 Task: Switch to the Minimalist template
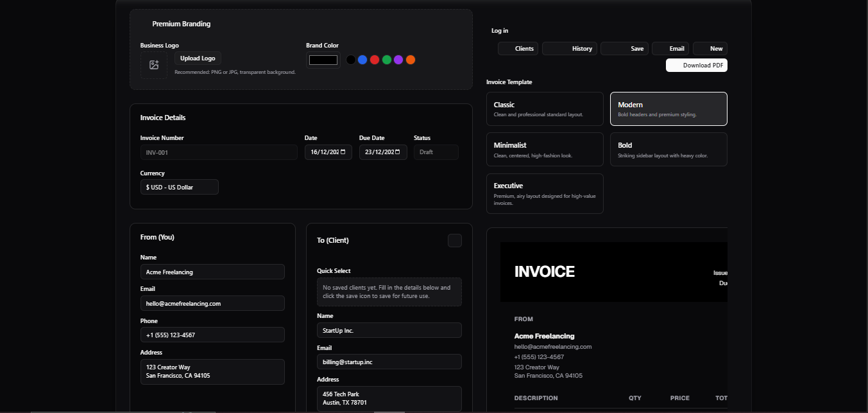(x=544, y=149)
